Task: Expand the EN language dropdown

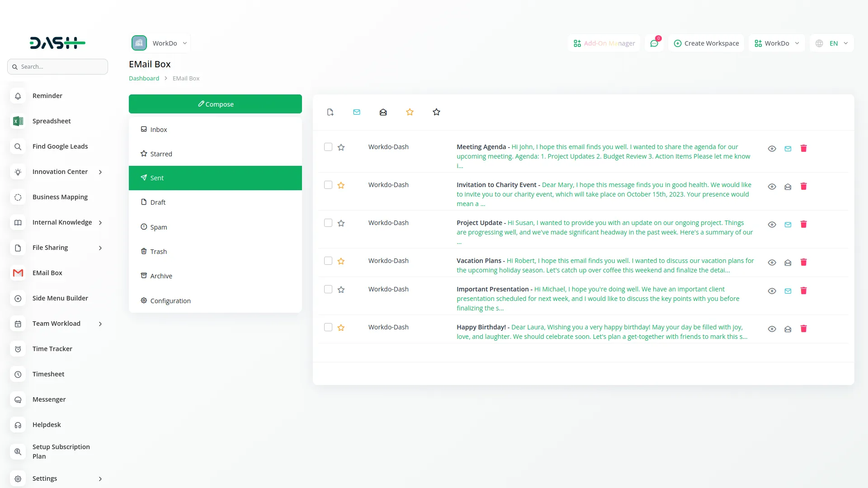Action: pos(832,43)
